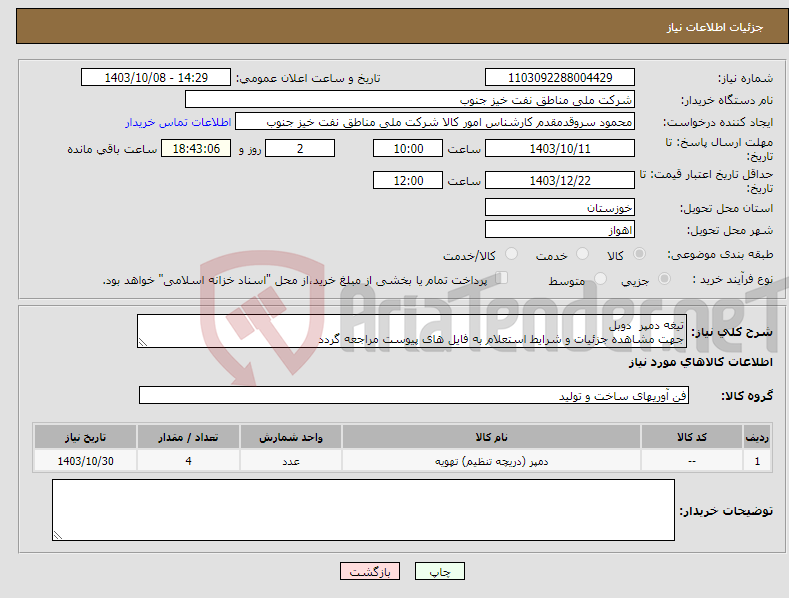This screenshot has width=789, height=598.
Task: Click the remaining time field 18:43:06
Action: tap(196, 148)
